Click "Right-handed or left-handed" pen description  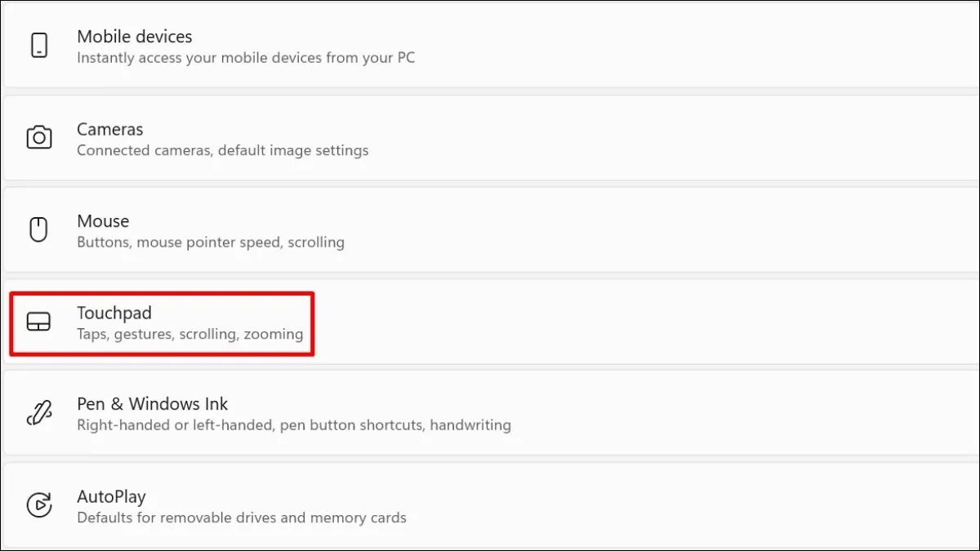[294, 425]
